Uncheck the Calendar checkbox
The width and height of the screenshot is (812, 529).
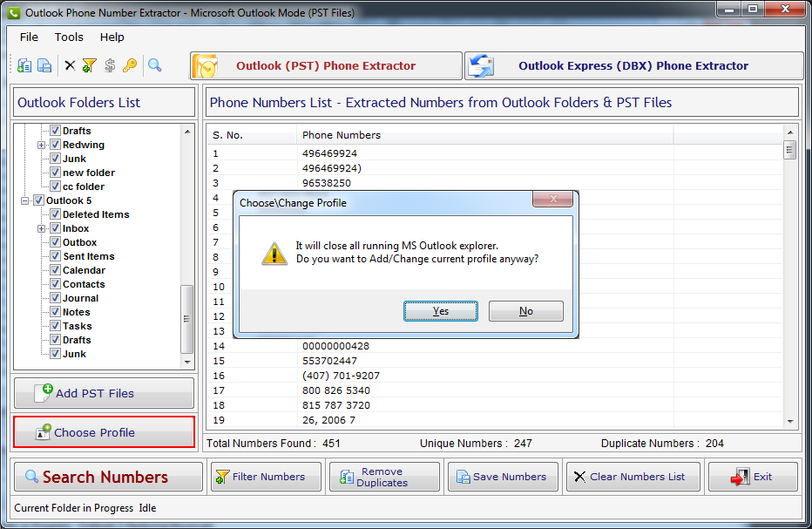point(56,270)
